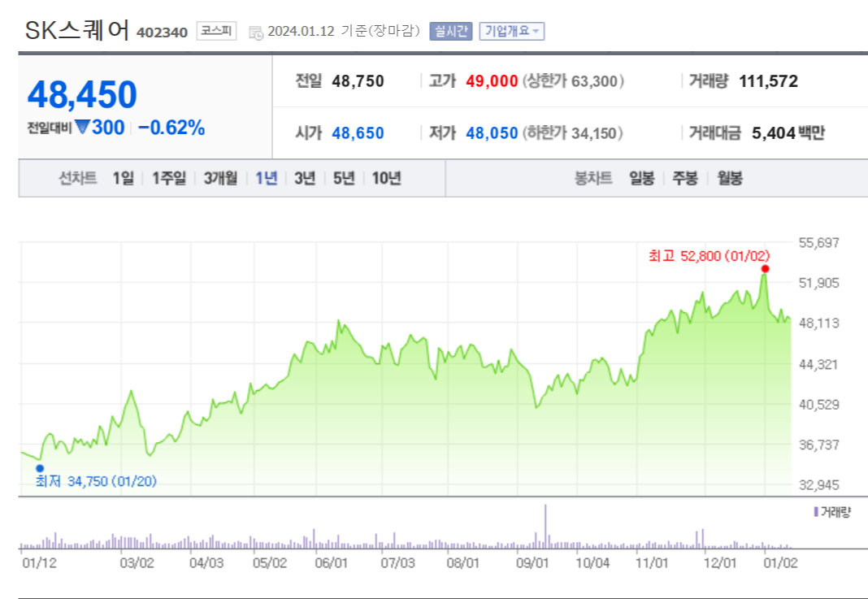Select the 10년 line chart tab
Image resolution: width=868 pixels, height=599 pixels.
[x=386, y=178]
